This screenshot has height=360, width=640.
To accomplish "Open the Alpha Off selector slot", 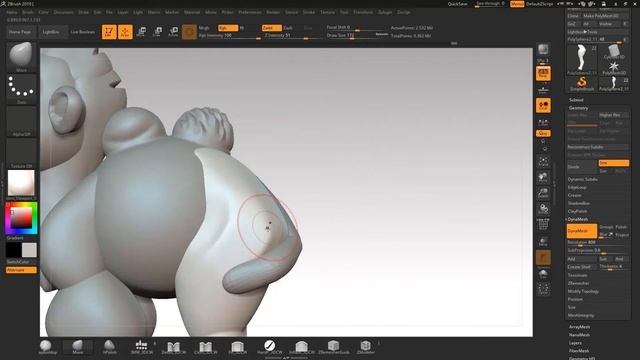I will click(x=21, y=121).
